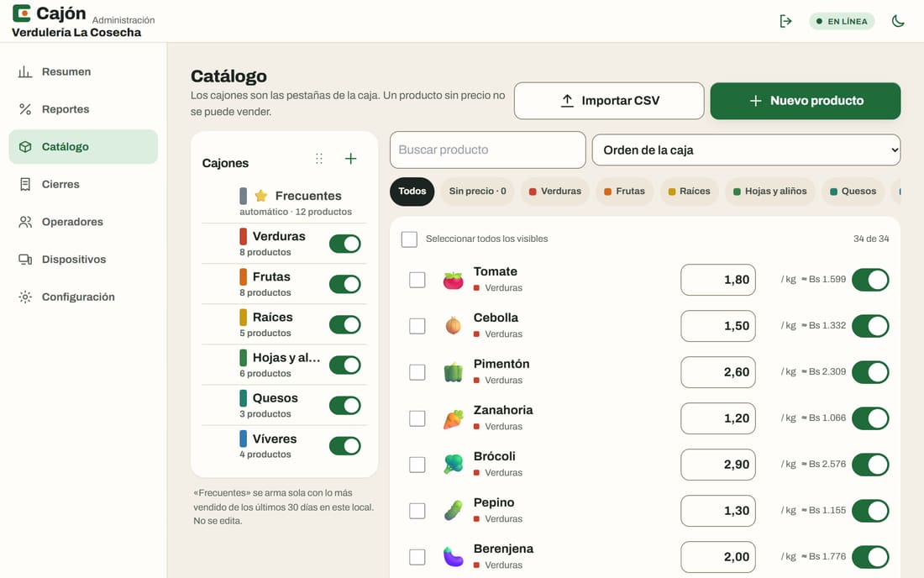Click the Frecuentes star icon
This screenshot has width=924, height=578.
[x=261, y=196]
